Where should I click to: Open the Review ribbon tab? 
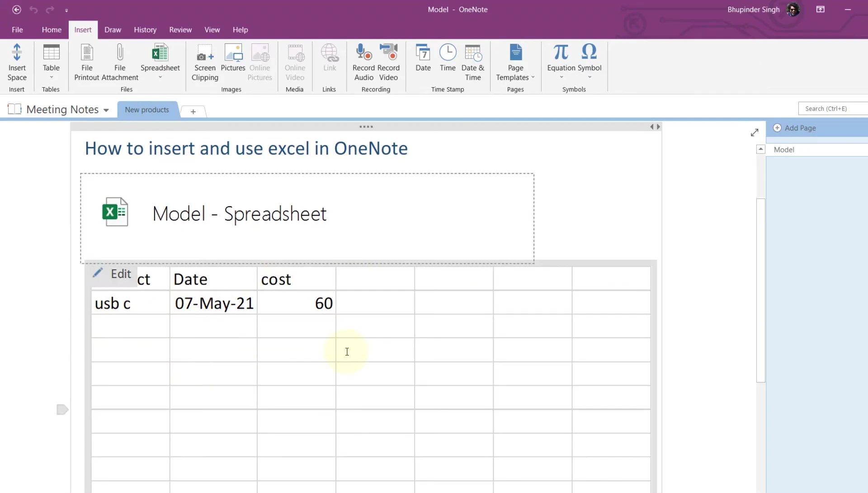click(180, 30)
